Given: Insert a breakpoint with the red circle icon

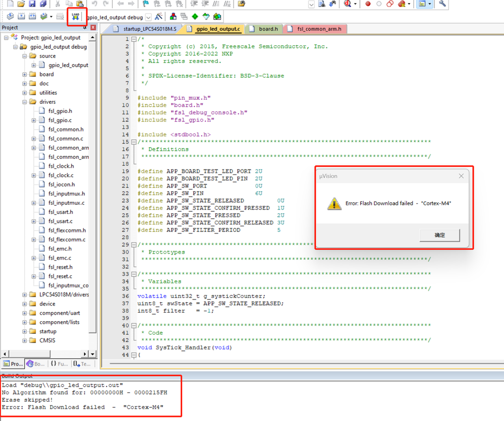Looking at the screenshot, I should point(368,4).
